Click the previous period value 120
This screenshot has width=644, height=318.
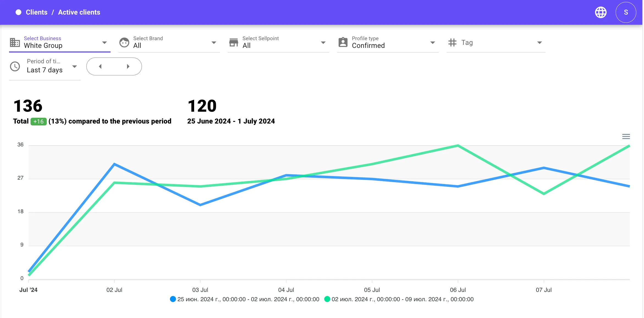202,106
